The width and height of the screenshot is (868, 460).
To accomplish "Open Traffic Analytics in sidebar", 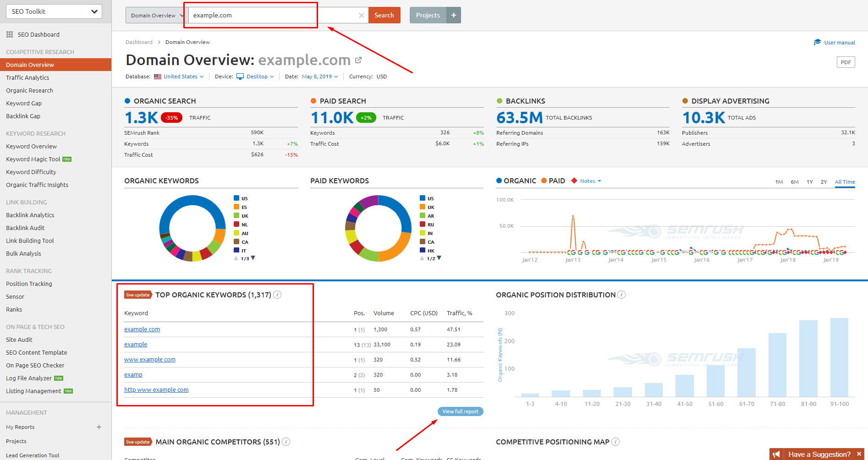I will point(27,77).
